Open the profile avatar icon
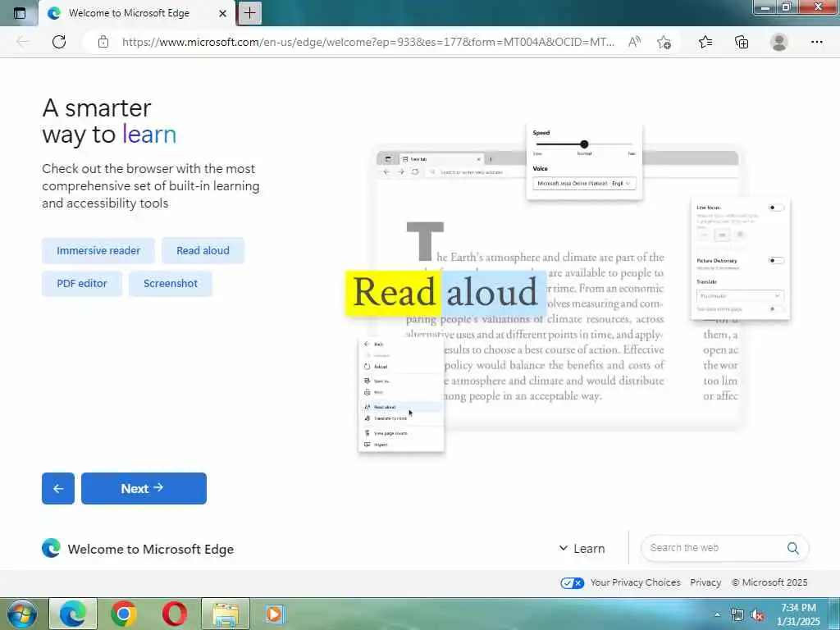The image size is (840, 630). (x=779, y=42)
